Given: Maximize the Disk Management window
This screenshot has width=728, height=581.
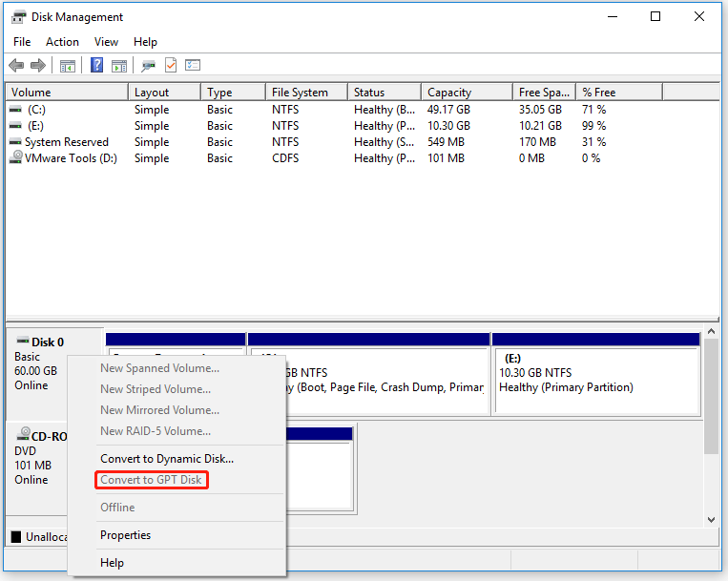Looking at the screenshot, I should coord(655,17).
